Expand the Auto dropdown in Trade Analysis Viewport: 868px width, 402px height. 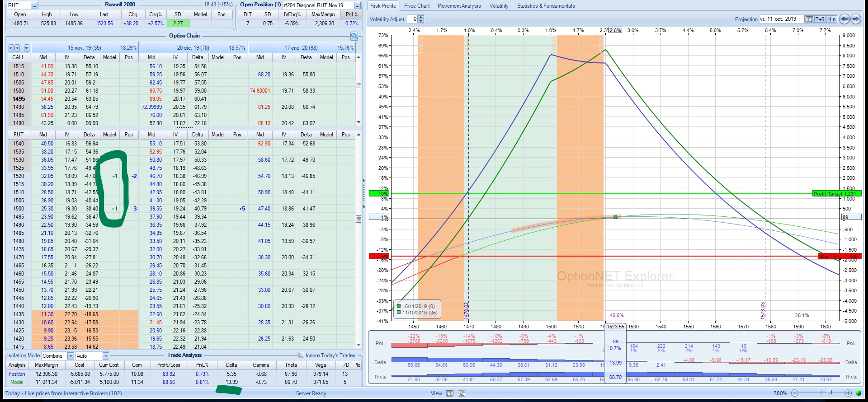106,356
